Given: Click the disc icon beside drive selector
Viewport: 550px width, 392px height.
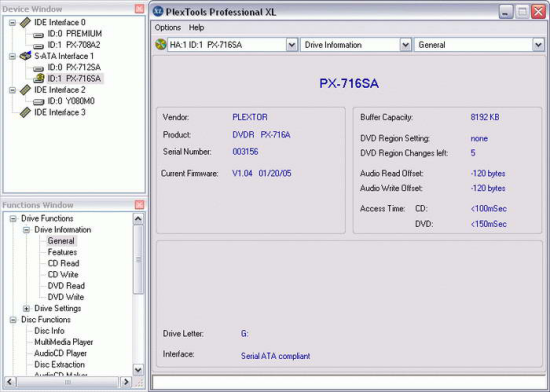Looking at the screenshot, I should [x=161, y=45].
